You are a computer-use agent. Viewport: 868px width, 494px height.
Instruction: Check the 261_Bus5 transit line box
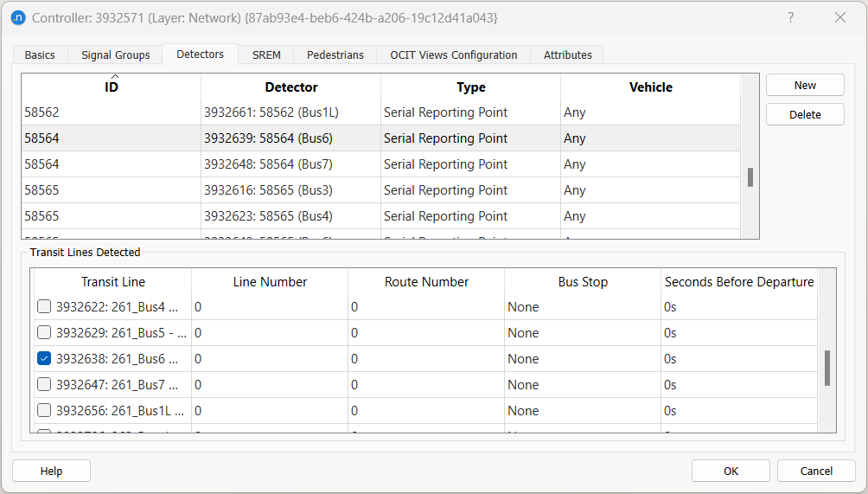click(44, 333)
